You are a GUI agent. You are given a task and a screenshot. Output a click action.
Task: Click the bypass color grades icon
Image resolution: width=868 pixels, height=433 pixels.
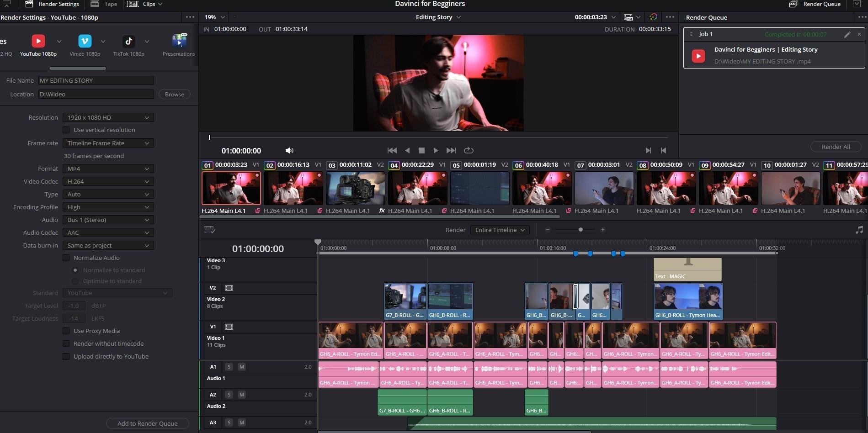[x=653, y=17]
